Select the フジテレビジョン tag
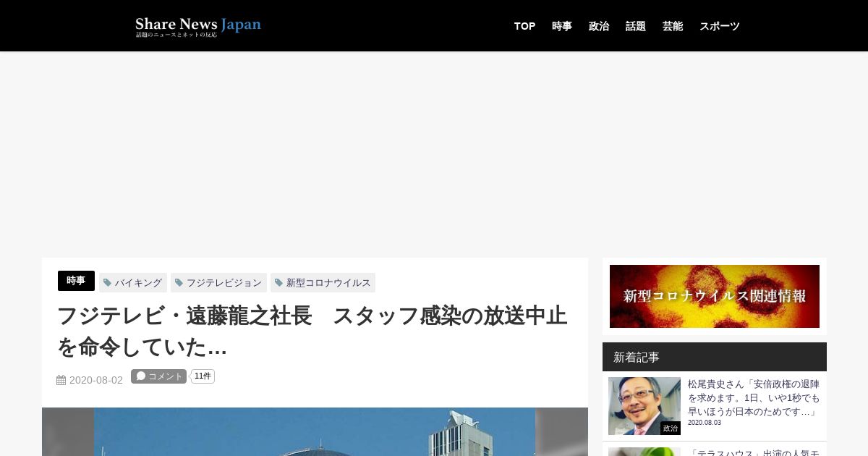Image resolution: width=868 pixels, height=456 pixels. pyautogui.click(x=218, y=282)
